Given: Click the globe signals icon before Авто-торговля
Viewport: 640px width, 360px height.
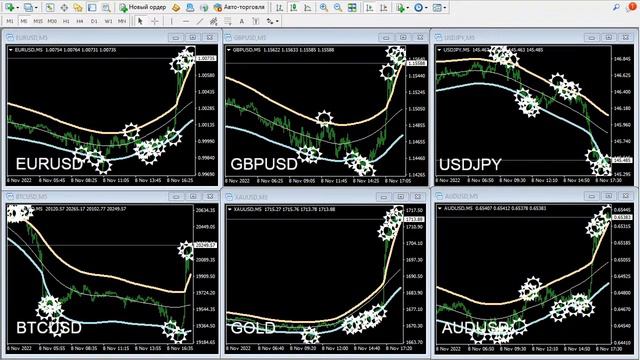Looking at the screenshot, I should tap(204, 7).
